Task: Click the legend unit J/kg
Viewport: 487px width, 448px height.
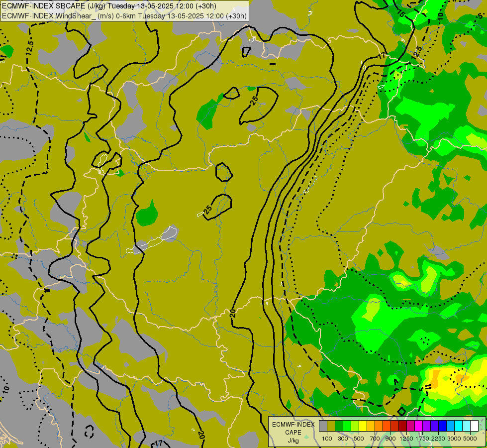Action: [293, 441]
